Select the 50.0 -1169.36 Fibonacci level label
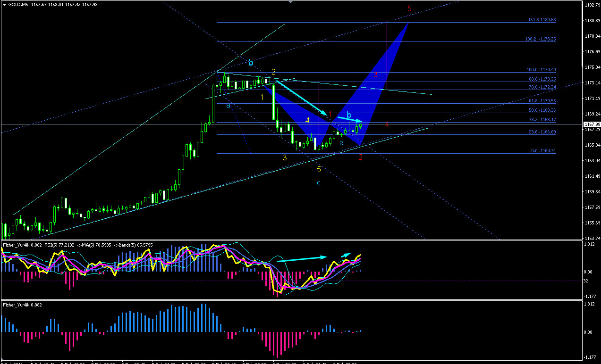Viewport: 601px width, 364px height. coord(542,110)
